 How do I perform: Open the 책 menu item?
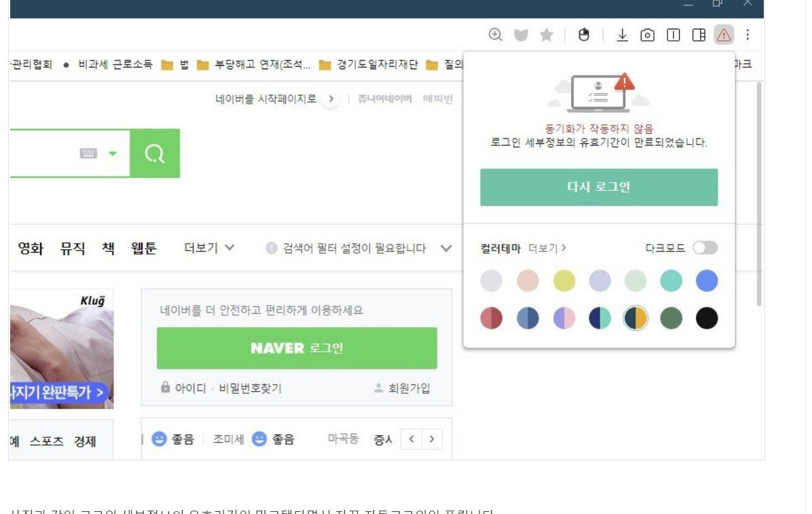pos(108,249)
